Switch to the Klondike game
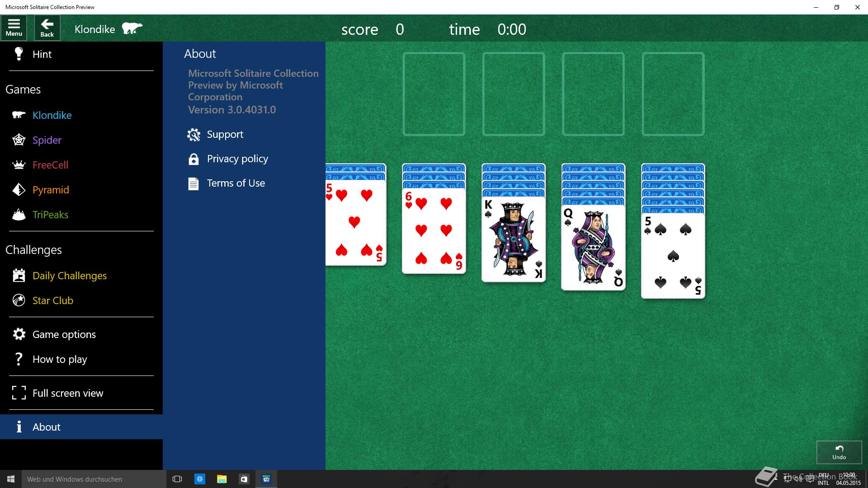The image size is (868, 488). (81, 115)
